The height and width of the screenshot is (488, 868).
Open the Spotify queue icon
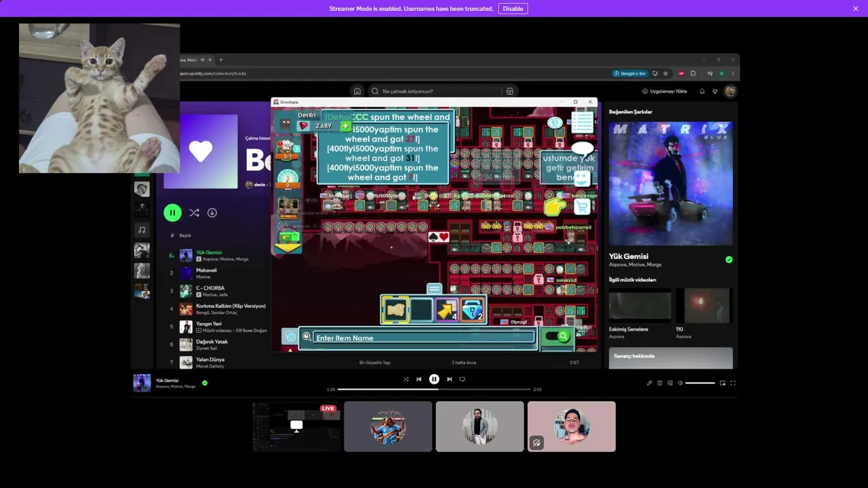pyautogui.click(x=660, y=384)
